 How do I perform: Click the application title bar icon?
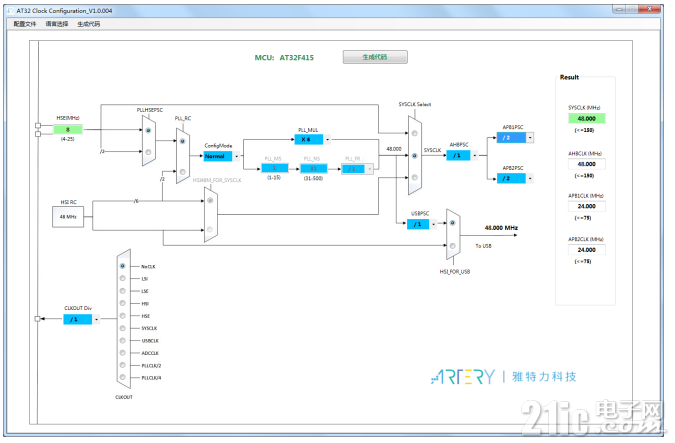(x=11, y=10)
